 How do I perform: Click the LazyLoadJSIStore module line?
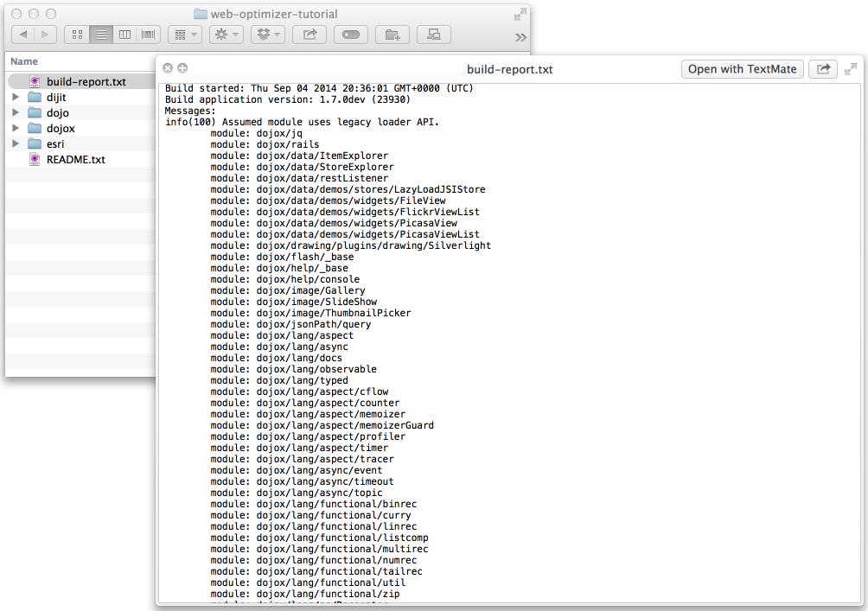(348, 189)
